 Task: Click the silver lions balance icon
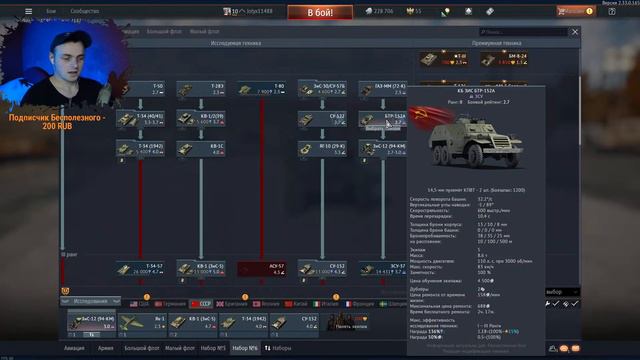point(369,11)
